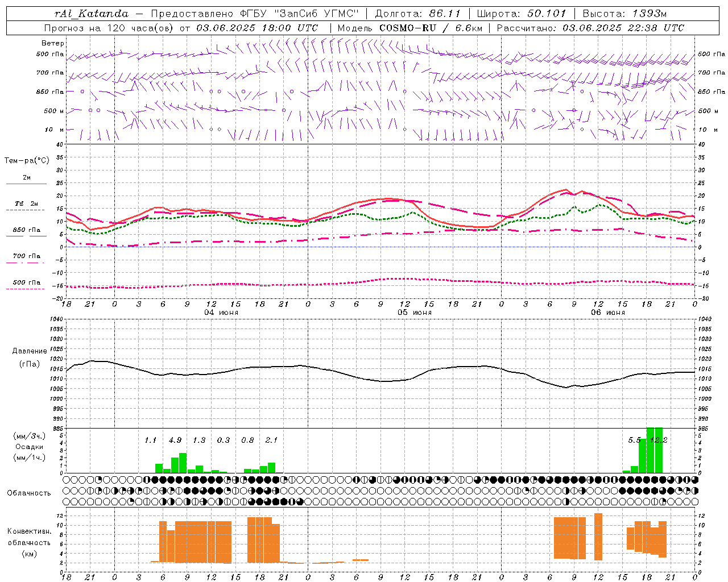Viewport: 728px width, 582px height.
Task: Click the 'Давление' pressure section label
Action: [x=30, y=351]
